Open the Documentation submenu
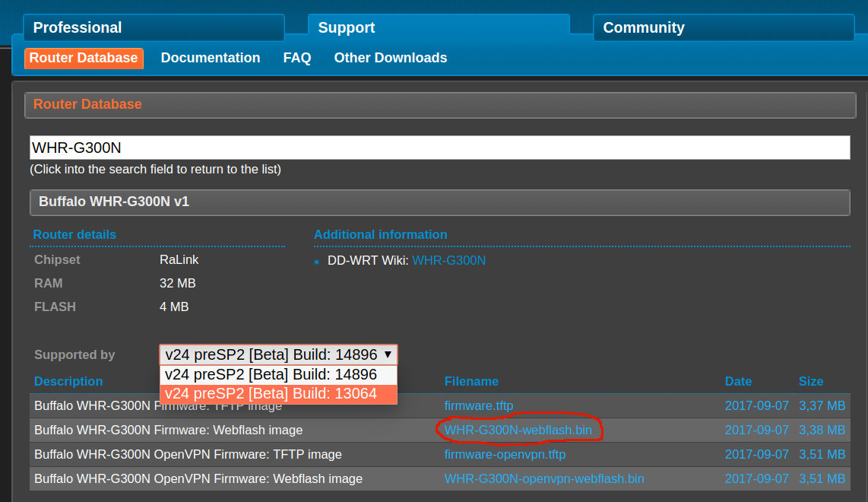Image resolution: width=868 pixels, height=502 pixels. point(211,58)
